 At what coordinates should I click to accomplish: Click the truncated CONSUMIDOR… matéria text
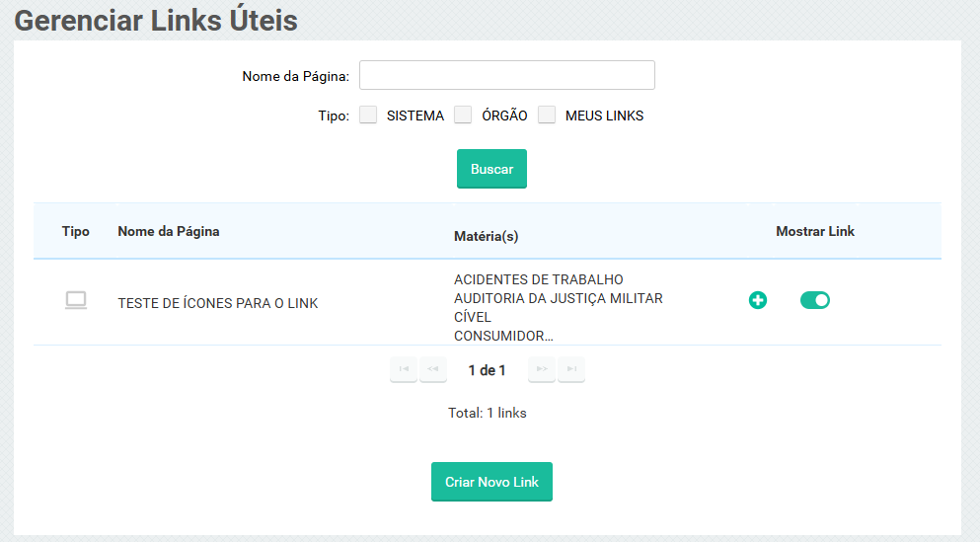coord(503,336)
